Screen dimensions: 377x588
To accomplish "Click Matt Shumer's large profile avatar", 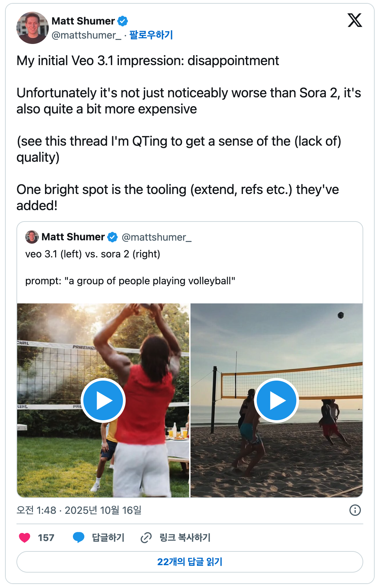I will [33, 28].
